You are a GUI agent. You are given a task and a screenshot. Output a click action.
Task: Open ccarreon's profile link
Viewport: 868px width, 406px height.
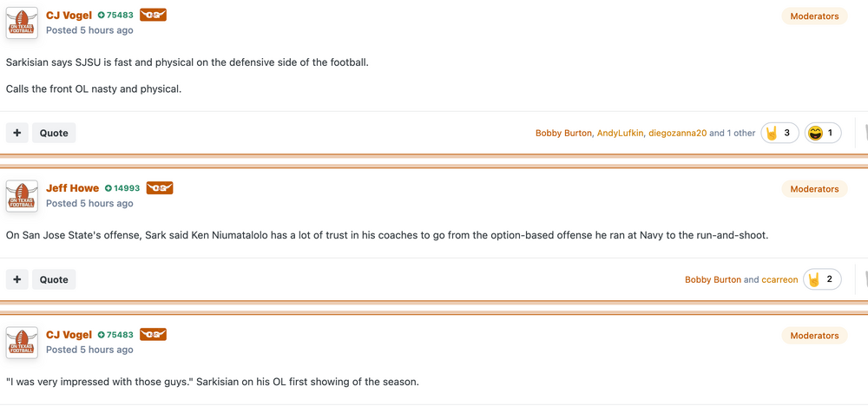[779, 280]
